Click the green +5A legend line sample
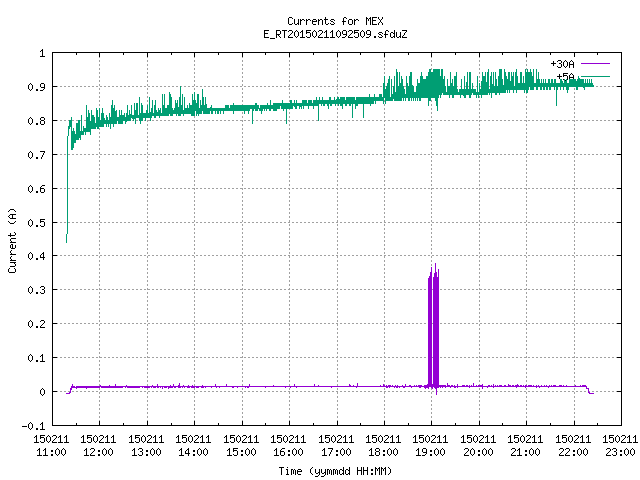 [595, 76]
